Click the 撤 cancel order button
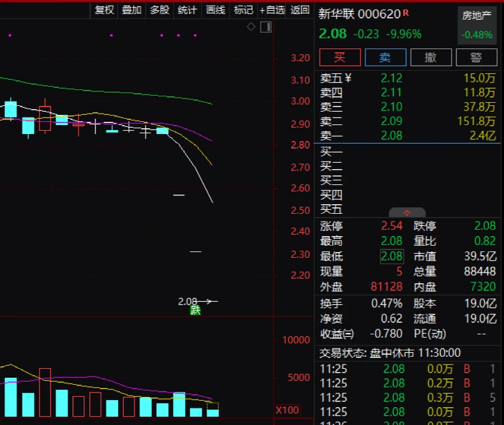The height and width of the screenshot is (425, 504). [431, 57]
